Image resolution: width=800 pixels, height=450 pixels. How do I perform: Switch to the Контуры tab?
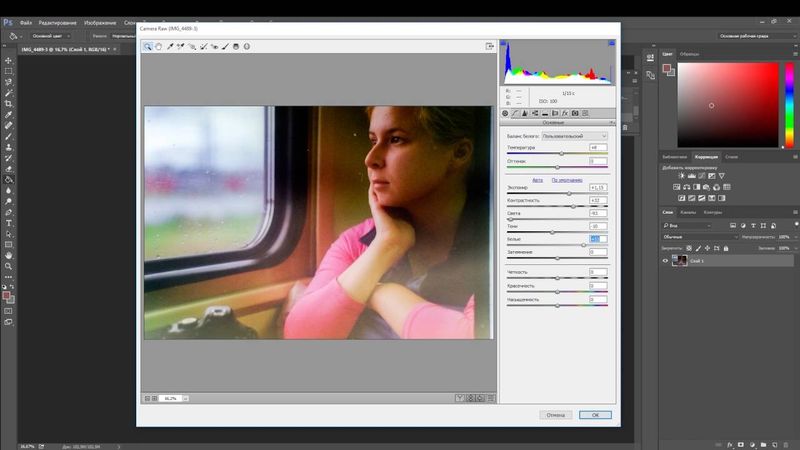click(713, 212)
